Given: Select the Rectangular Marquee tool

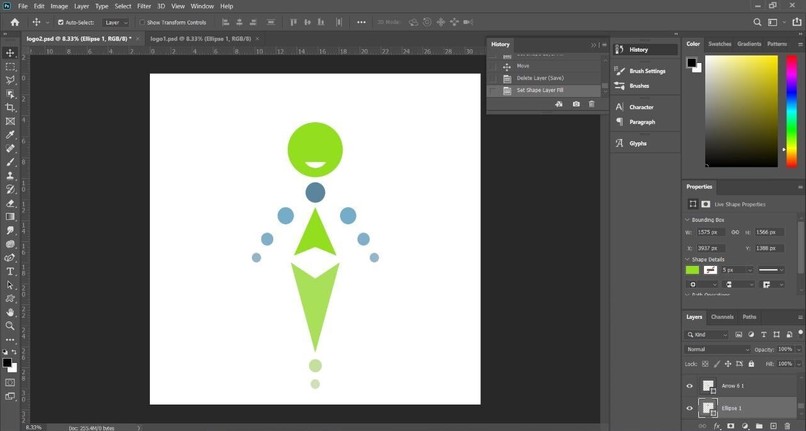Looking at the screenshot, I should coord(10,67).
